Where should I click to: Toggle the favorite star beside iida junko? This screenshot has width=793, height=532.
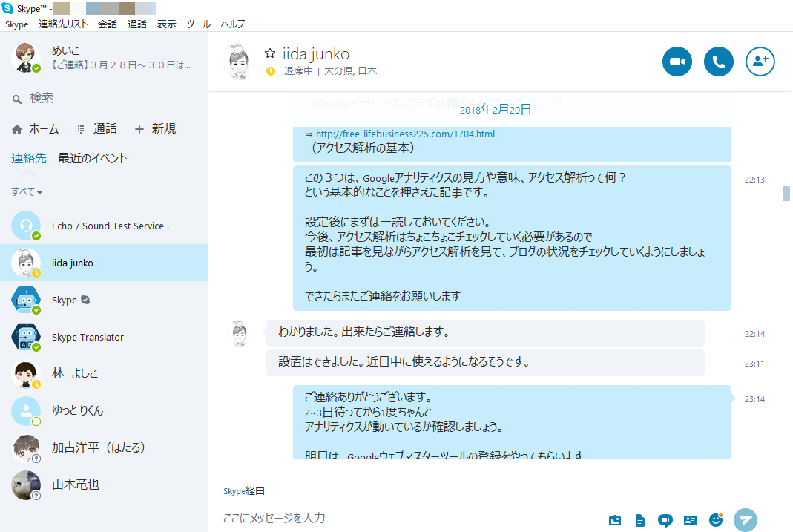click(270, 53)
